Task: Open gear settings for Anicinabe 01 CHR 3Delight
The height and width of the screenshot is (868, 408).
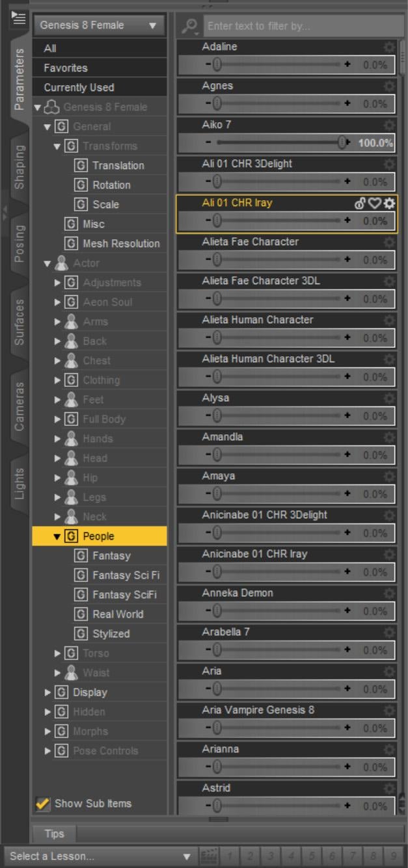Action: [389, 516]
